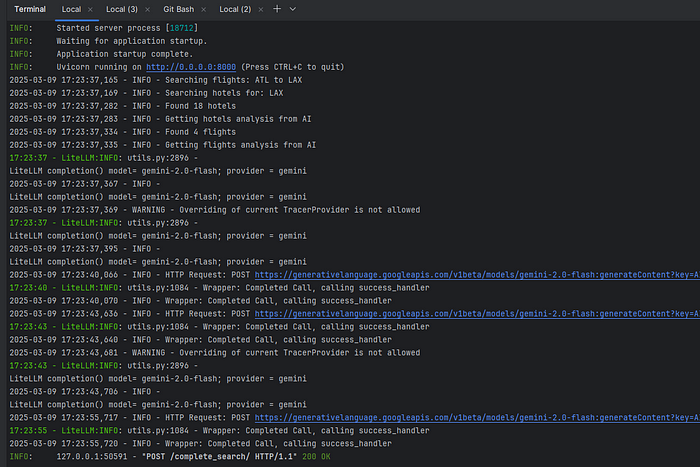Screen dimensions: 700x467
Task: Select 'Getting flights analysis from AI' line
Action: tap(162, 145)
